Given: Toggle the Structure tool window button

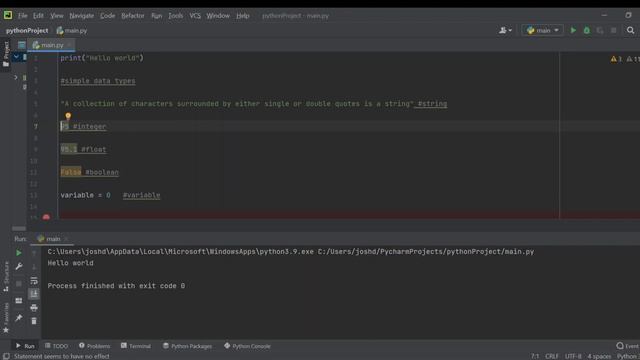Looking at the screenshot, I should coord(6,276).
